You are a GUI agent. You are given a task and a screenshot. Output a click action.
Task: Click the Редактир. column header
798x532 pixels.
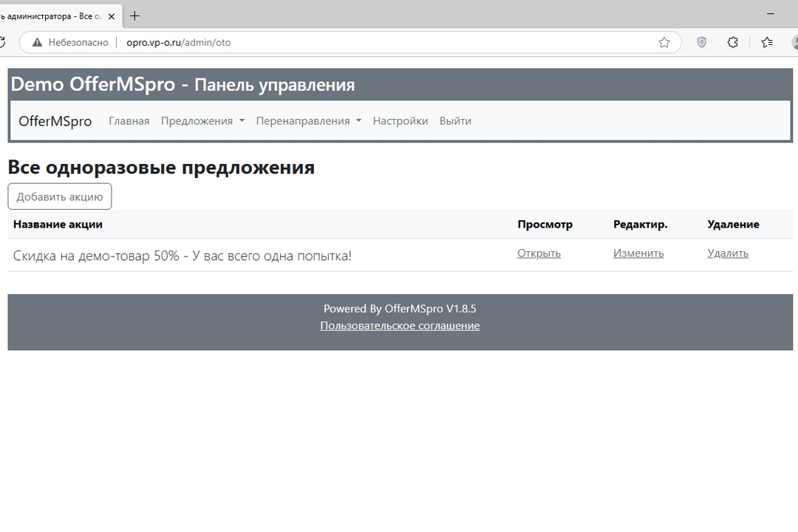tap(640, 225)
